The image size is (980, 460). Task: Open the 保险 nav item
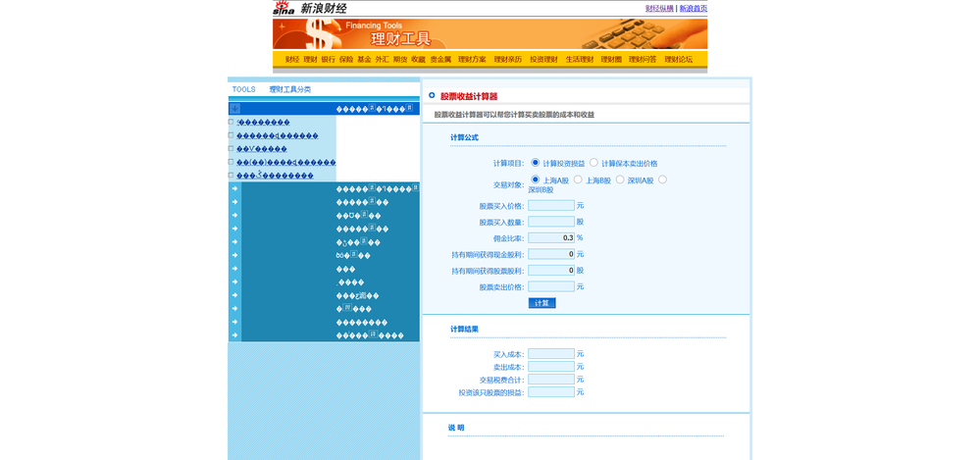click(x=346, y=60)
